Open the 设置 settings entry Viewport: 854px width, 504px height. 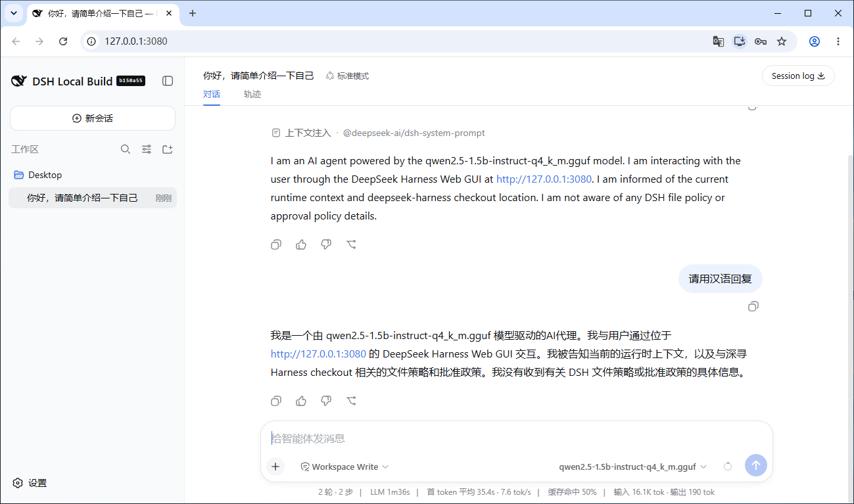click(x=30, y=483)
